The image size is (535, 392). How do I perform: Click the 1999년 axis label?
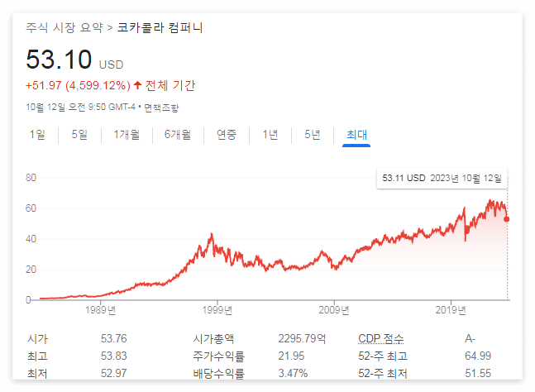point(217,310)
